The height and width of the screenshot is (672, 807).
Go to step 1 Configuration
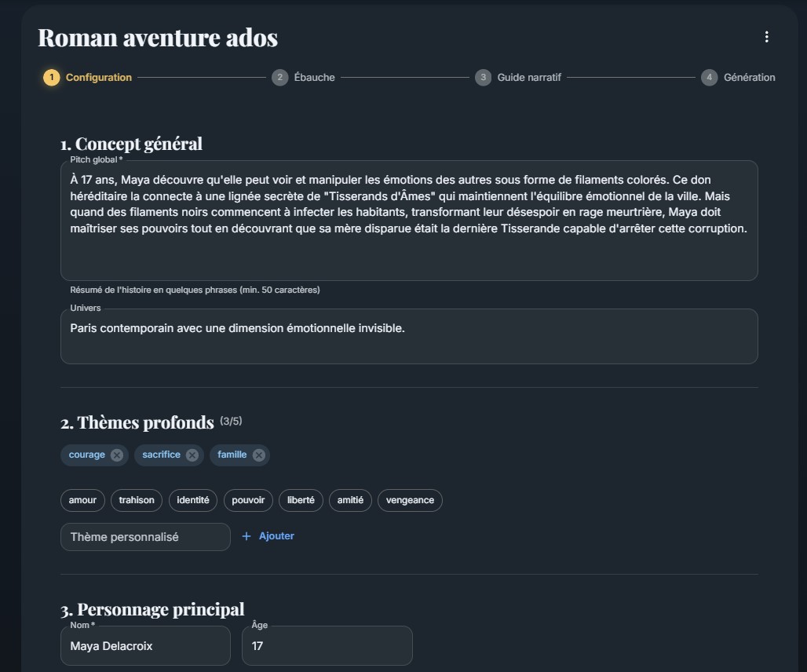(88, 78)
